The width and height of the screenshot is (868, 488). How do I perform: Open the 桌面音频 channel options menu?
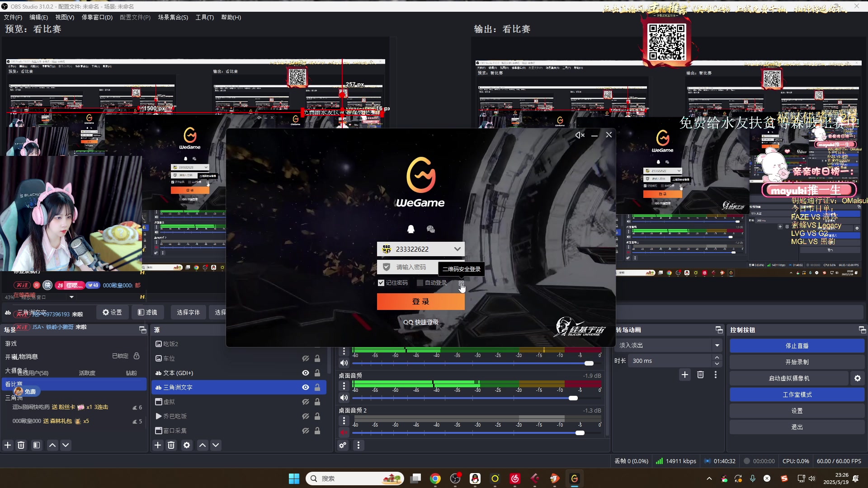[x=344, y=386]
